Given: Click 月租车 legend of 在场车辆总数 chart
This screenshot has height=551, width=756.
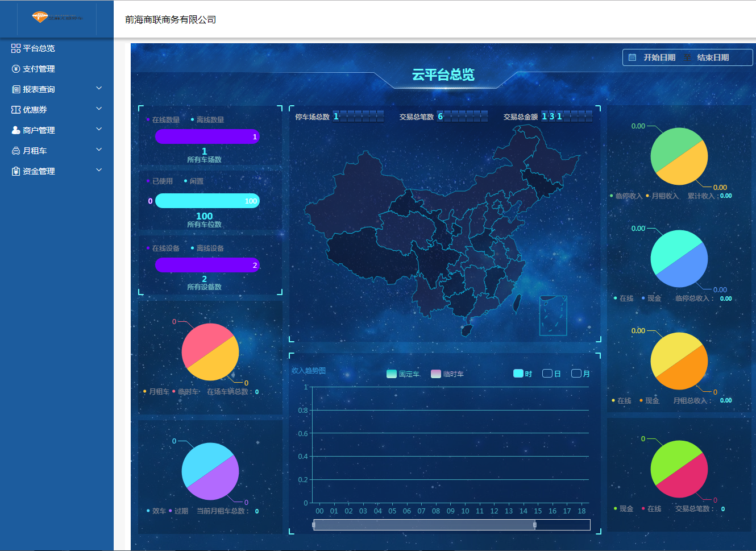Looking at the screenshot, I should 156,392.
